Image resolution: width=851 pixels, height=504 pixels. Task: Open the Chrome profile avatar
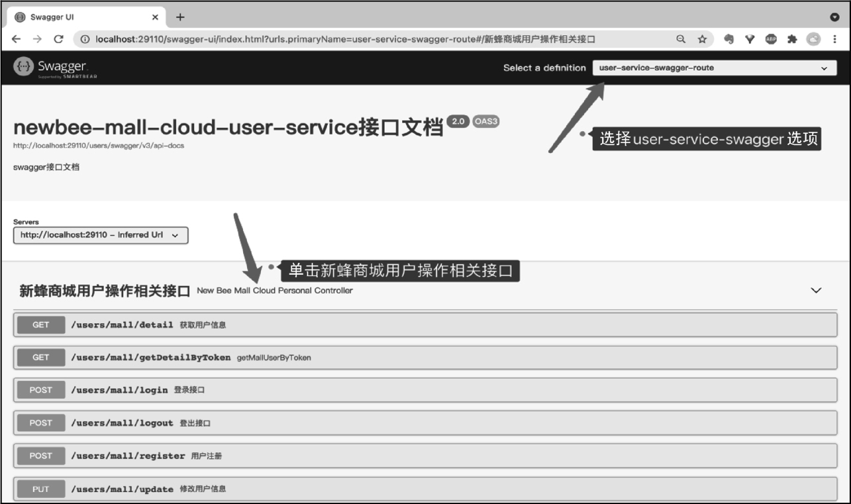click(x=813, y=39)
